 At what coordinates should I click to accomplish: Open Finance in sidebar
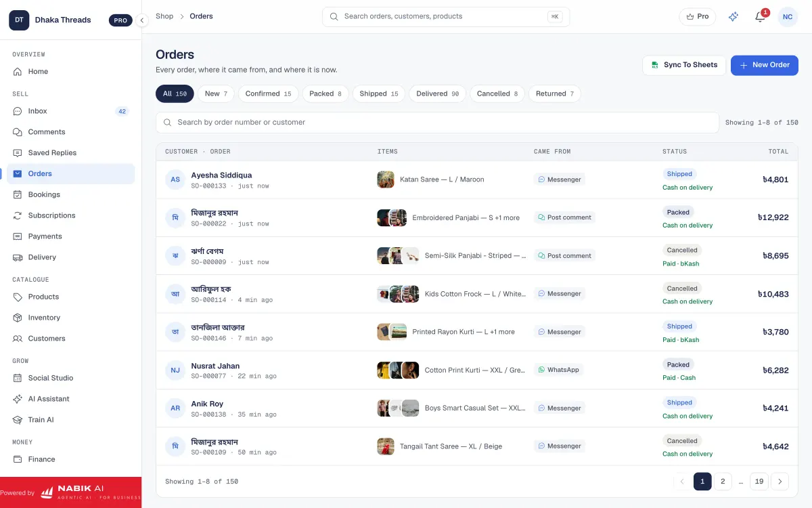click(70, 459)
